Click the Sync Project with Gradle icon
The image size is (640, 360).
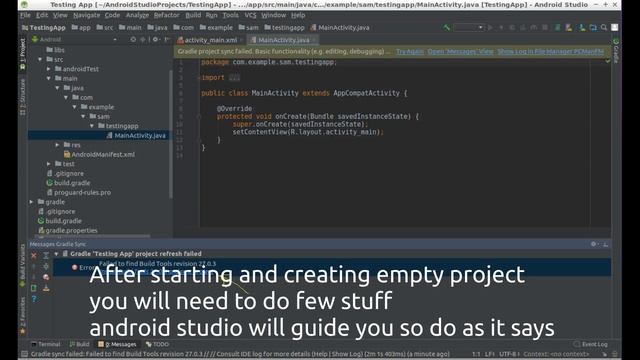(557, 27)
